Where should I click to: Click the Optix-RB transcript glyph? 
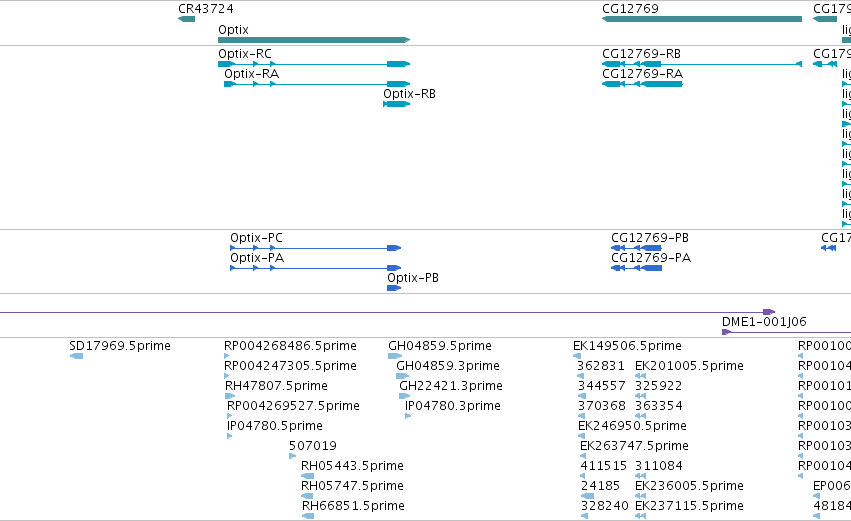pyautogui.click(x=396, y=104)
